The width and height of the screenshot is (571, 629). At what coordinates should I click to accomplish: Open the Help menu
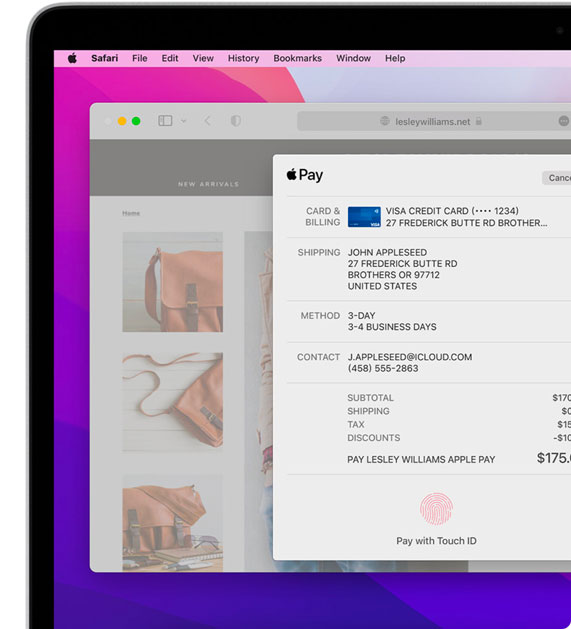[395, 58]
